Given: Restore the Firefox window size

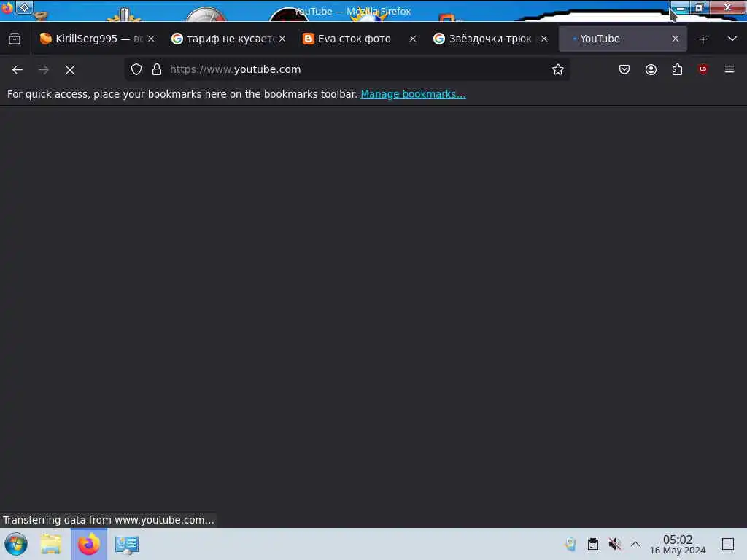Looking at the screenshot, I should tap(700, 7).
